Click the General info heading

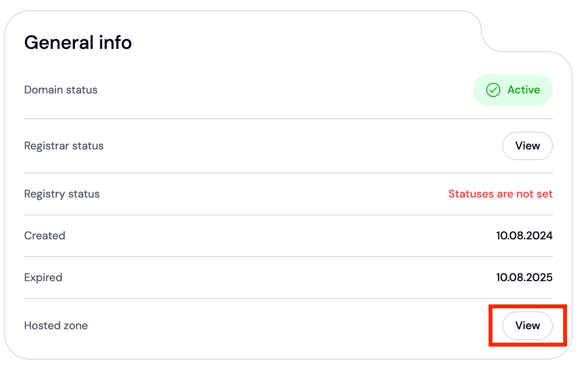(x=78, y=43)
